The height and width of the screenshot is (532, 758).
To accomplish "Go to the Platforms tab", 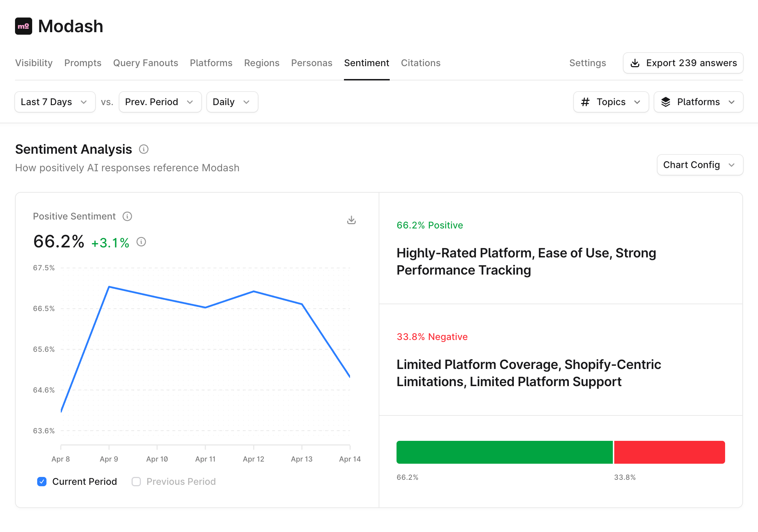I will point(211,63).
